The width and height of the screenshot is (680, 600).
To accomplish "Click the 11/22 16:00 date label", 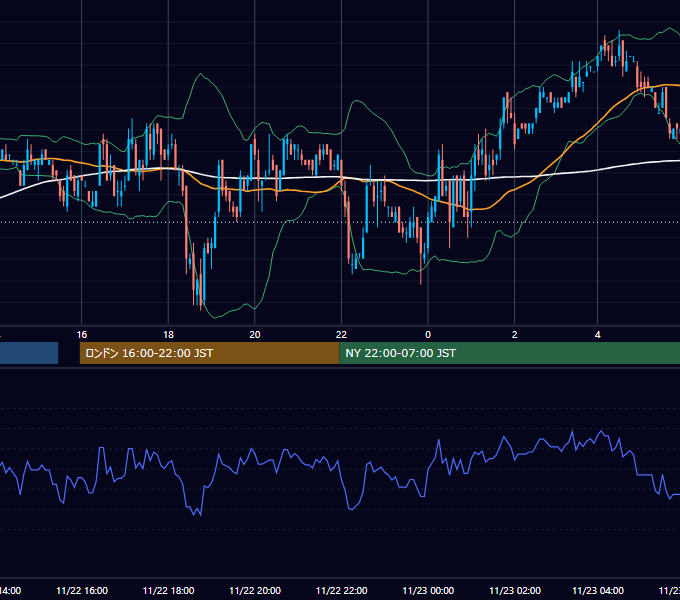I will tap(82, 590).
